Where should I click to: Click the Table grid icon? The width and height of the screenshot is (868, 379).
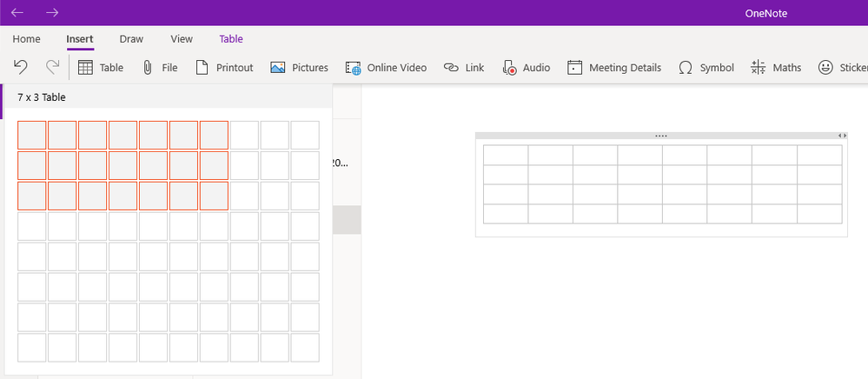point(85,68)
